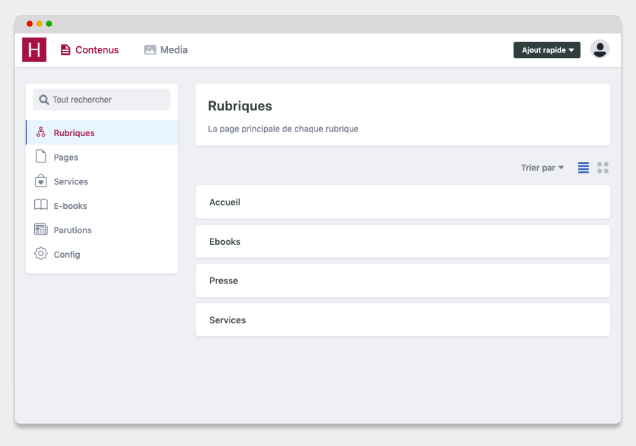Expand the Ajout rapide dropdown

tap(547, 50)
